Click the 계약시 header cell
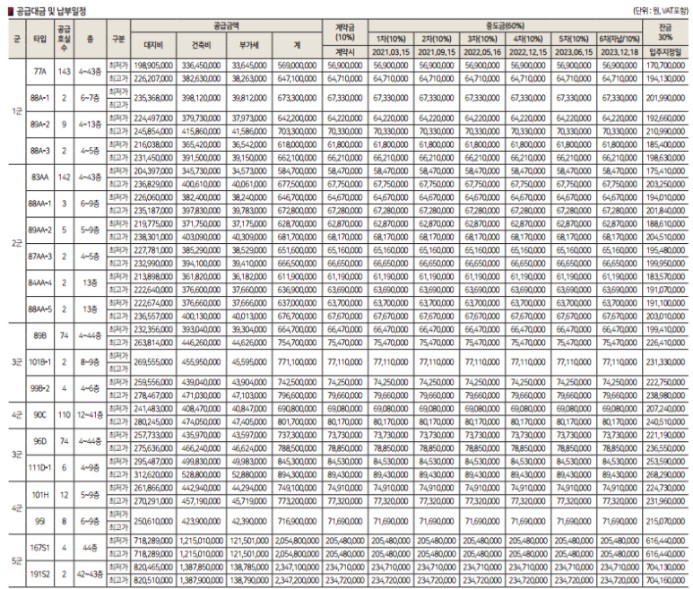Image resolution: width=693 pixels, height=589 pixels. click(345, 52)
